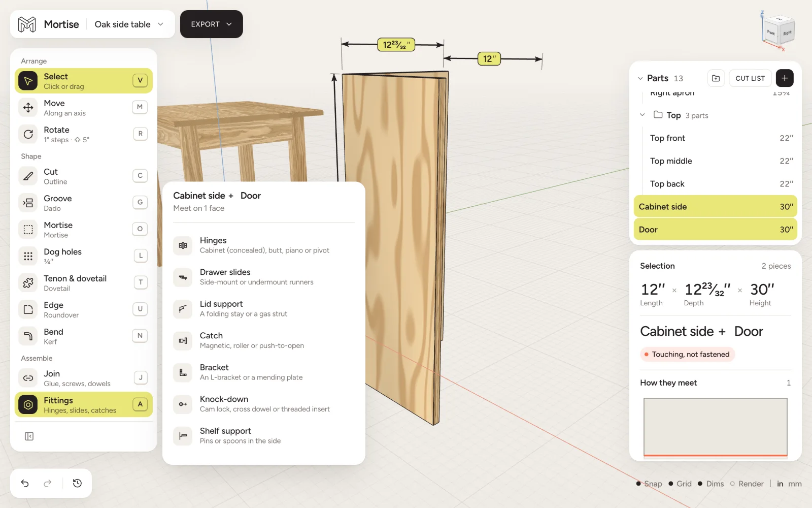Viewport: 812px width, 508px height.
Task: Pick the Bend kerf tool icon
Action: (28, 336)
